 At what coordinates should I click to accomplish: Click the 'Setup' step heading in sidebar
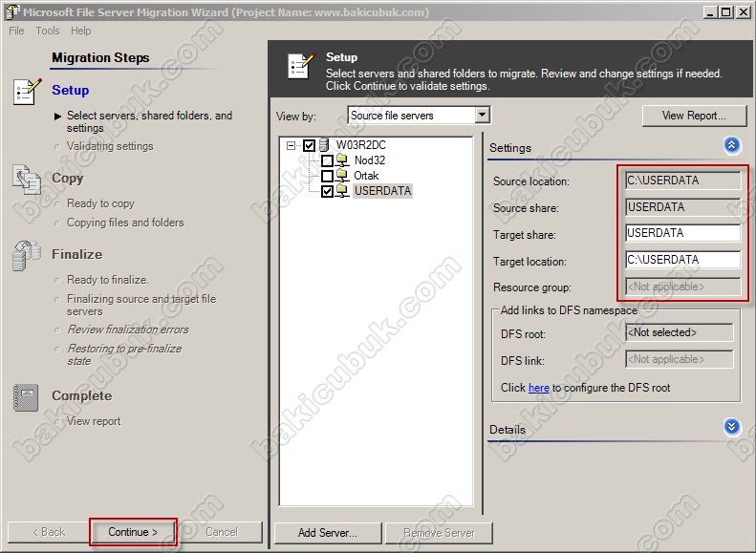[71, 90]
